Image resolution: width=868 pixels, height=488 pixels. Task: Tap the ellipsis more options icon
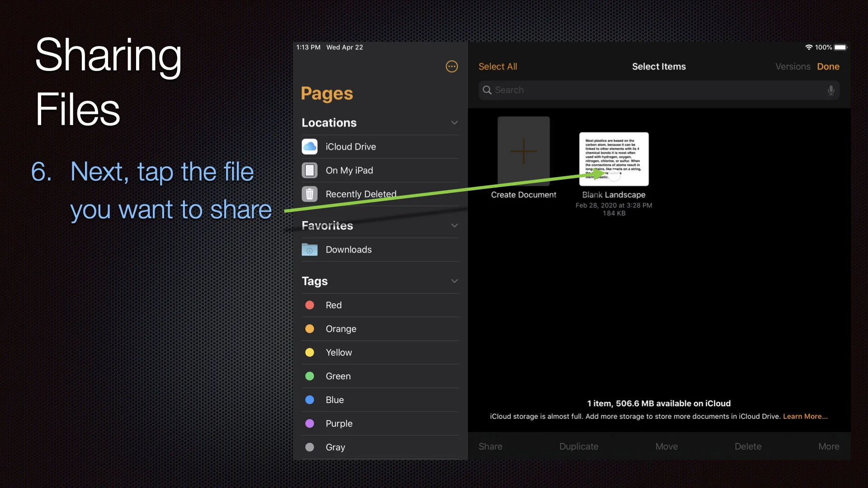tap(452, 66)
